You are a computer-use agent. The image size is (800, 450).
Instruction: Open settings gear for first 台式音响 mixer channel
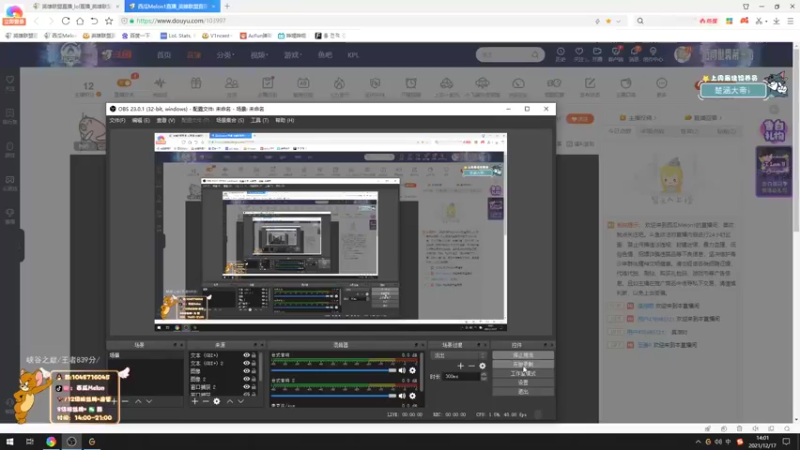coord(412,370)
